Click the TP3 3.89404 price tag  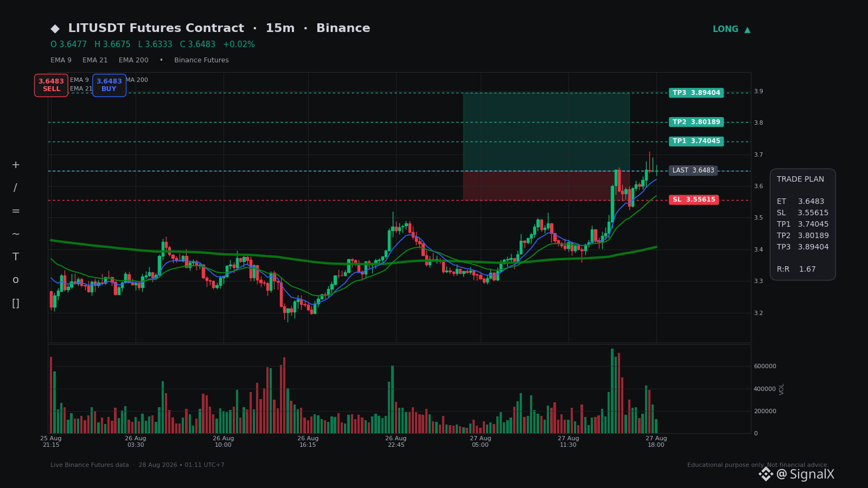(x=696, y=93)
